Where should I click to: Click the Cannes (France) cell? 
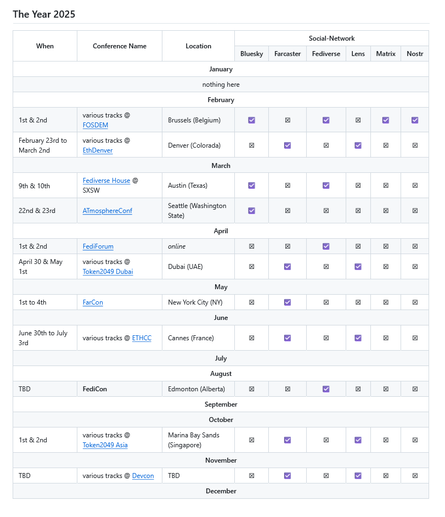tap(198, 338)
